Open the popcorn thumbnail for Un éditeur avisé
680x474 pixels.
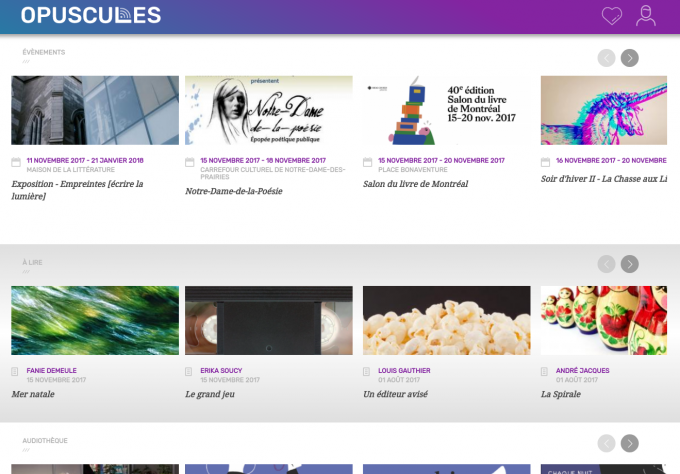pyautogui.click(x=447, y=320)
